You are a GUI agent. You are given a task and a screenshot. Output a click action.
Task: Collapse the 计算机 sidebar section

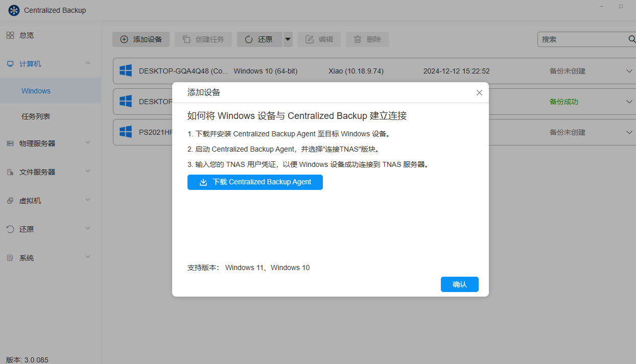pos(88,64)
